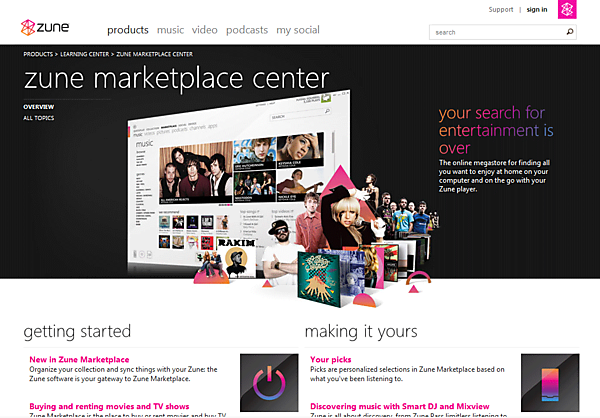The height and width of the screenshot is (418, 600).
Task: Click the Zune software screenshot image
Action: (x=239, y=180)
